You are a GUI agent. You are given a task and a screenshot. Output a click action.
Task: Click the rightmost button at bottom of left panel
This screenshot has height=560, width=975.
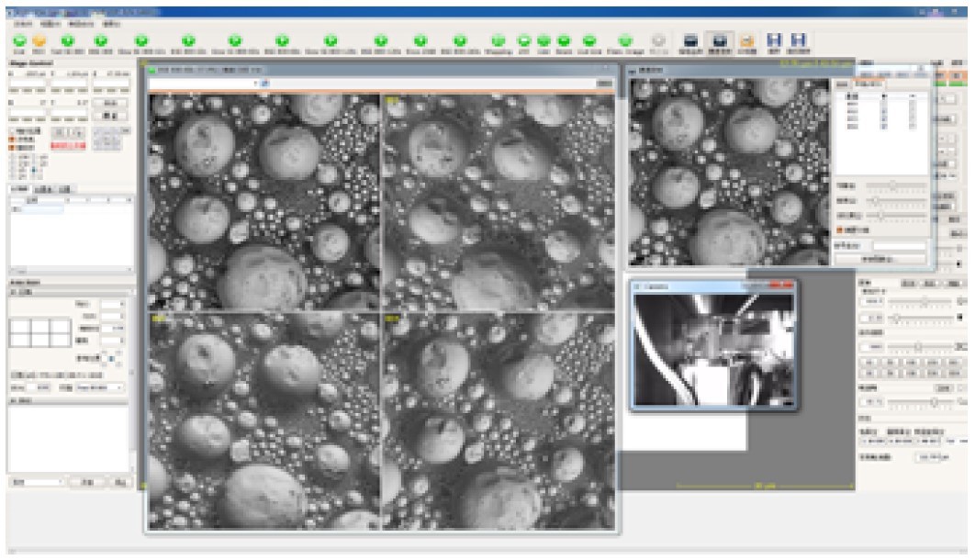pyautogui.click(x=120, y=481)
